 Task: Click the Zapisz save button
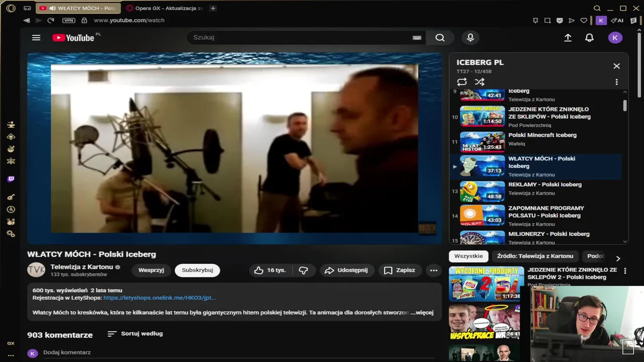(400, 270)
